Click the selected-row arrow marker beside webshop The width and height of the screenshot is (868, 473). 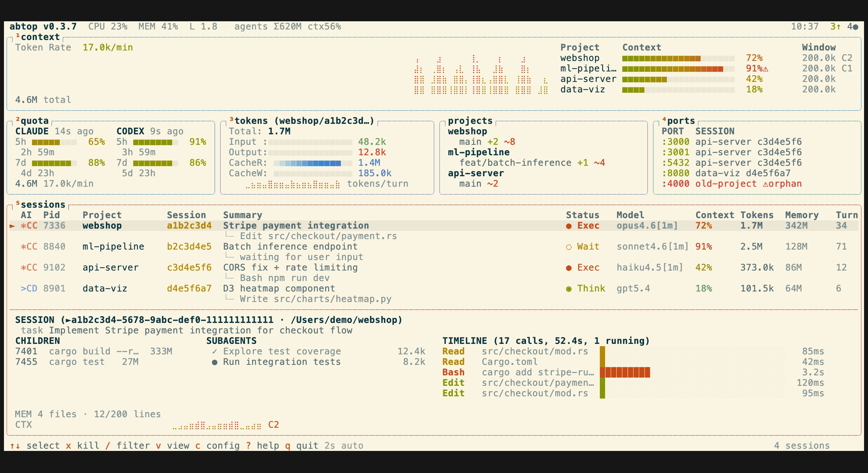click(12, 226)
